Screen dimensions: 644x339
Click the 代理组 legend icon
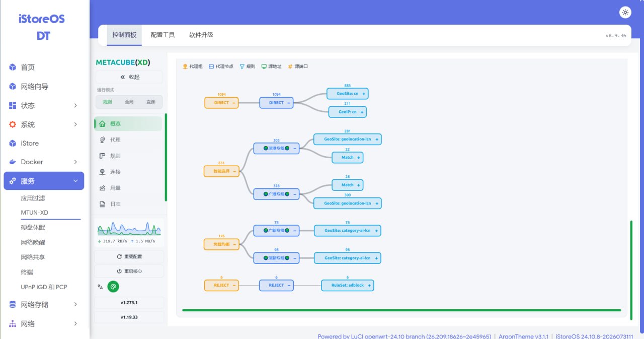185,66
